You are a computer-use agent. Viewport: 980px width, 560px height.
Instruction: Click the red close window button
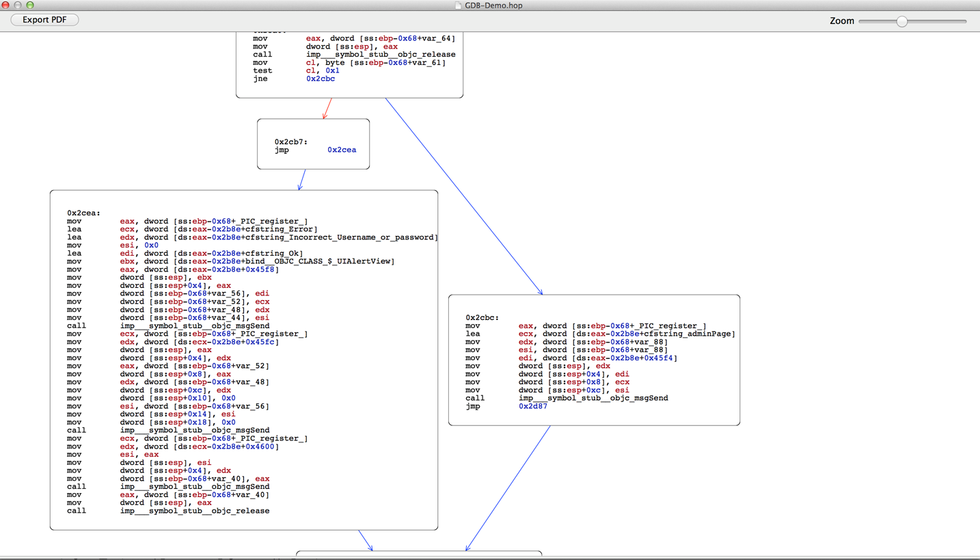(5, 5)
